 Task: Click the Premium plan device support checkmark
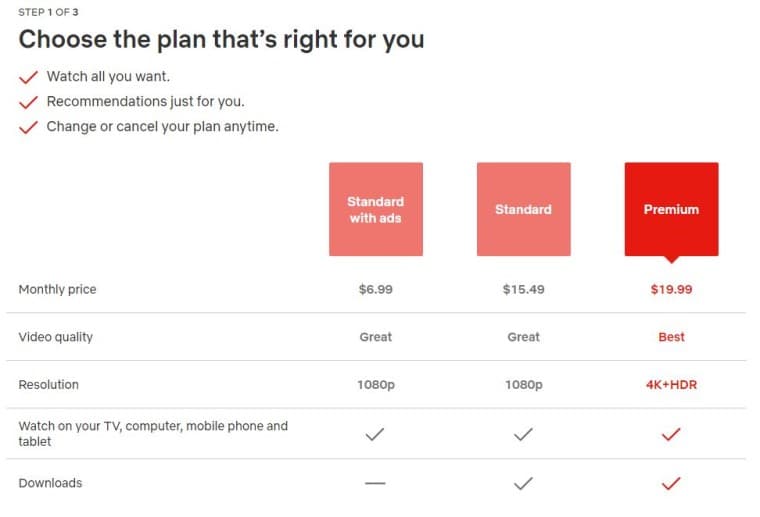671,434
